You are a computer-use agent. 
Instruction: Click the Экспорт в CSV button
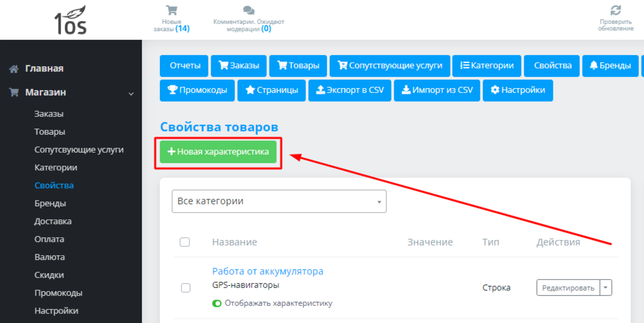pos(349,90)
